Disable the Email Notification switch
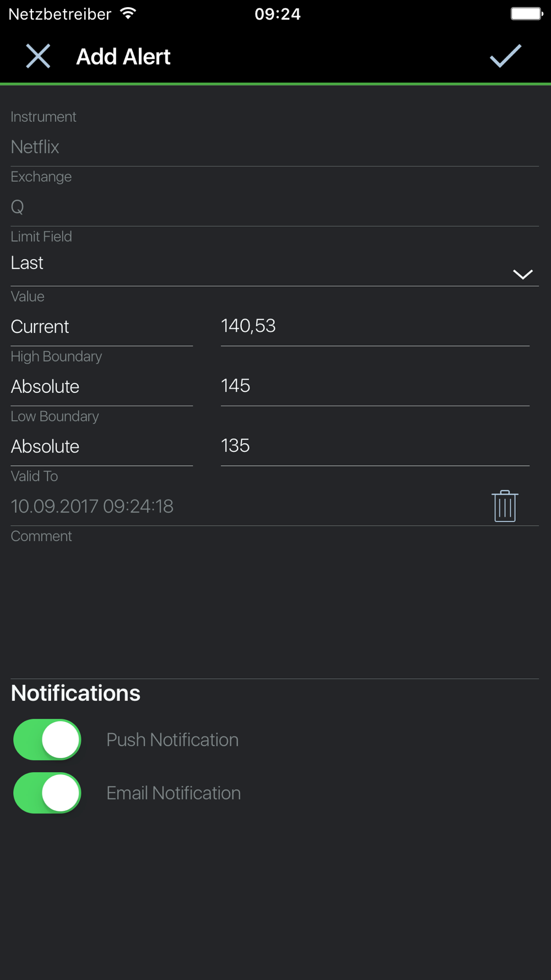 47,793
